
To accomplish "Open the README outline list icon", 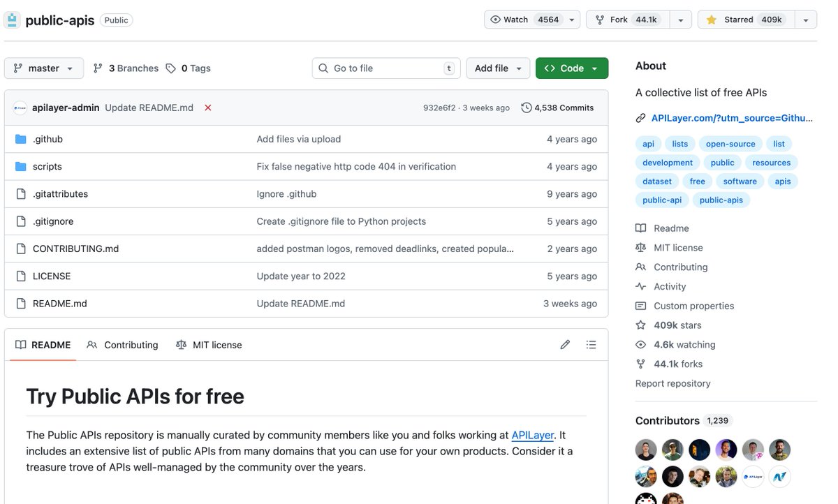I will point(591,344).
